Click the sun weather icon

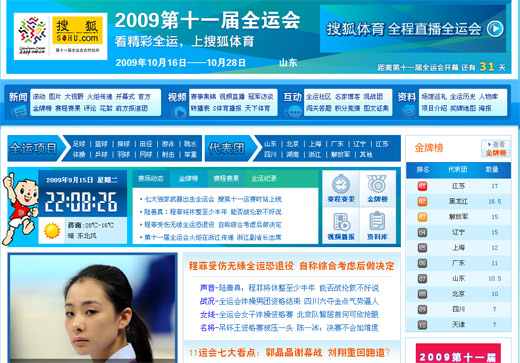52,230
